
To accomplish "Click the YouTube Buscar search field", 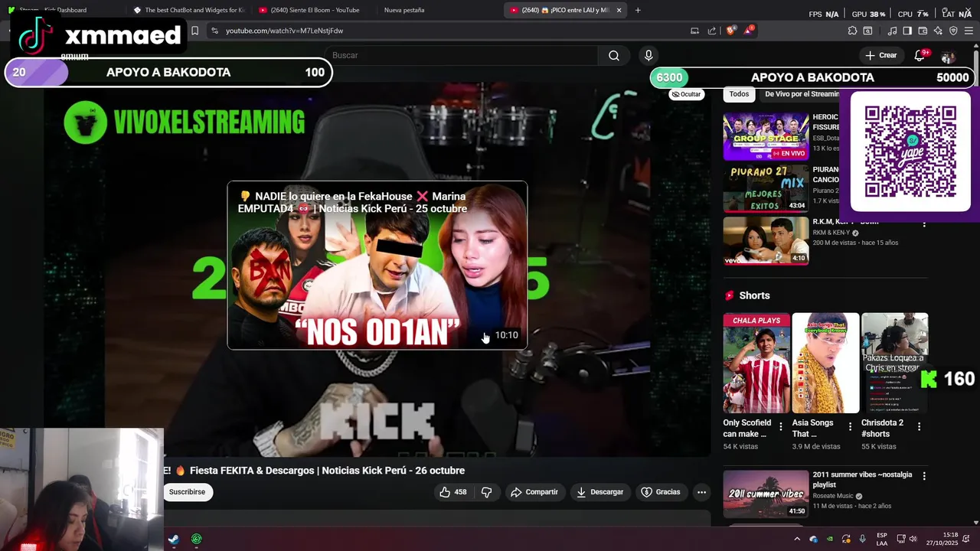I will coord(462,55).
